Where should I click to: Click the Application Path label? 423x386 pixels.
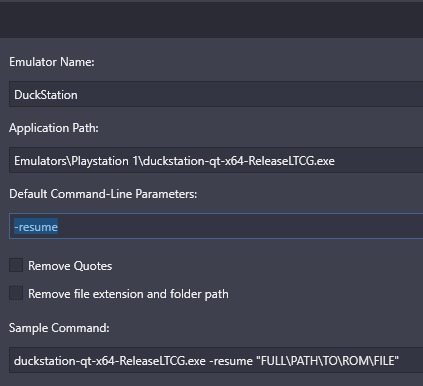[x=54, y=128]
